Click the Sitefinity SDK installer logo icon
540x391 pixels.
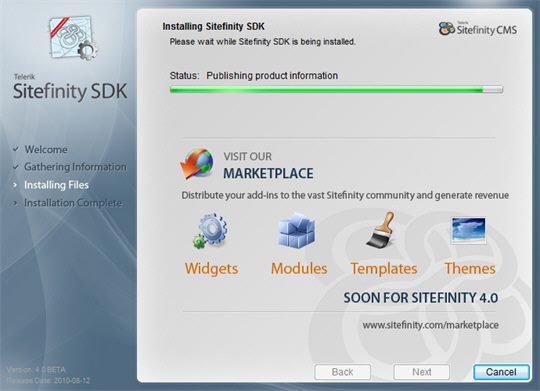click(73, 39)
